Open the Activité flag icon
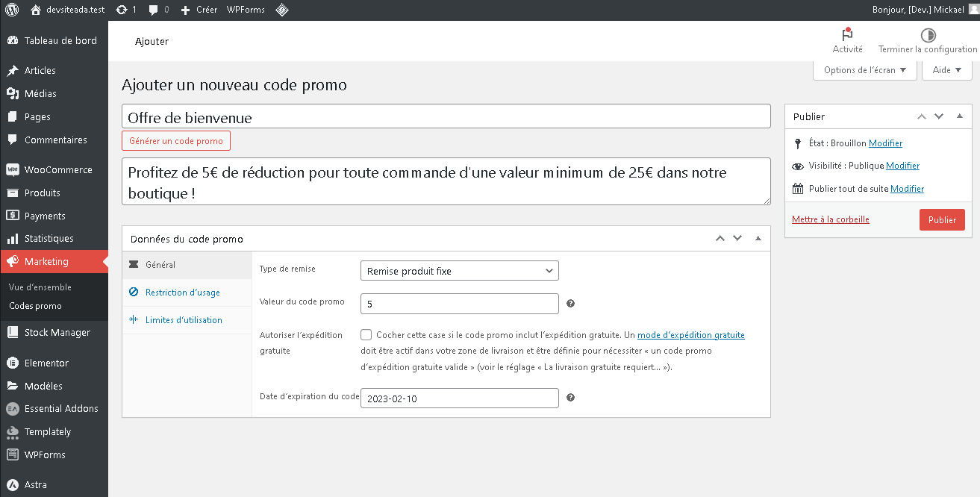The width and height of the screenshot is (980, 497). click(x=847, y=35)
